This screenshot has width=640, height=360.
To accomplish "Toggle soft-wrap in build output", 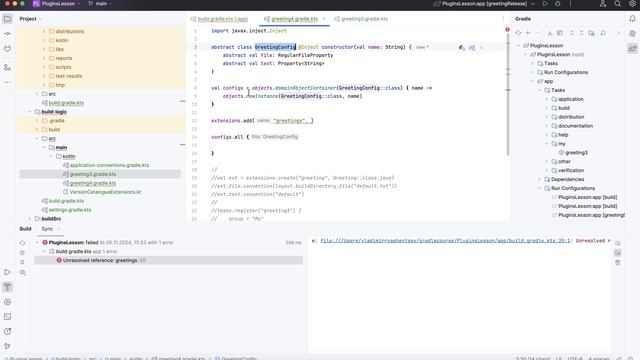I will tap(618, 243).
